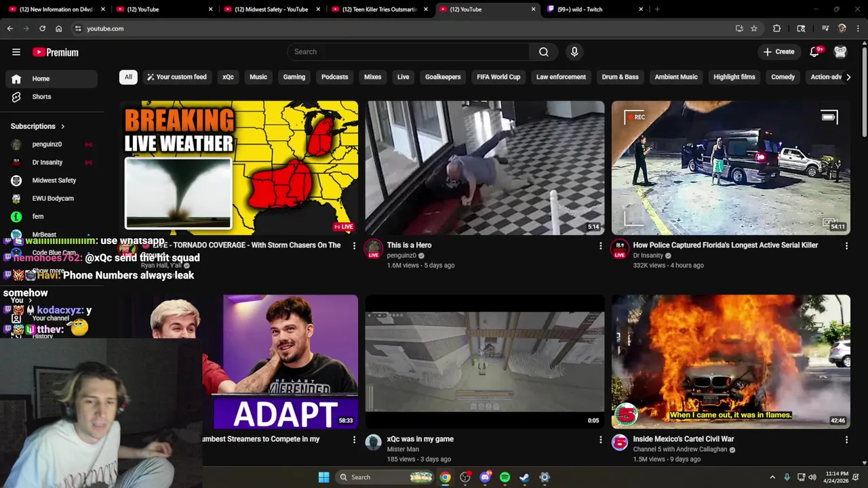Select the Drum & Bass filter chip
Image resolution: width=868 pixels, height=488 pixels.
tap(620, 77)
